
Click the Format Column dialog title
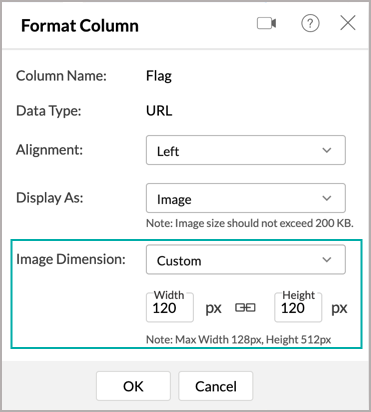[80, 26]
